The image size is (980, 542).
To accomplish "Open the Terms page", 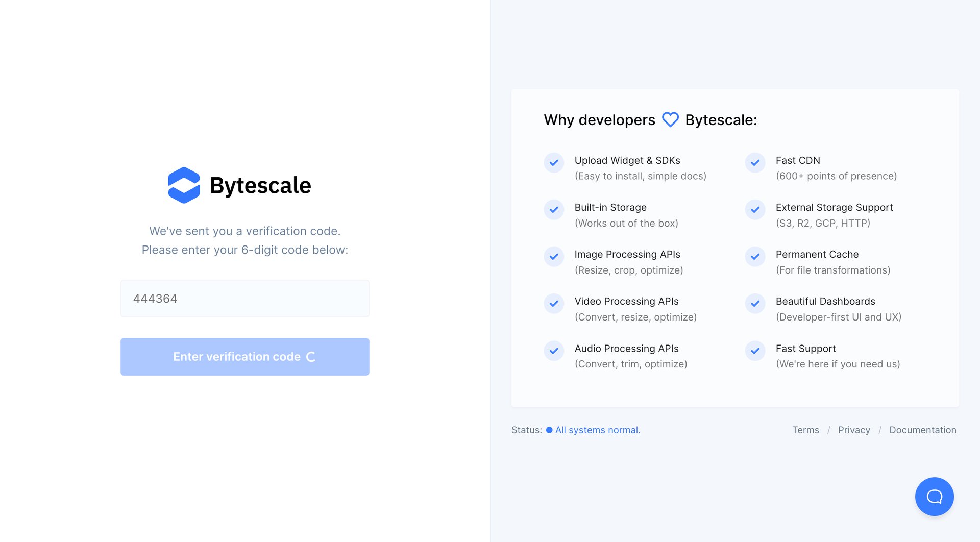I will click(805, 430).
